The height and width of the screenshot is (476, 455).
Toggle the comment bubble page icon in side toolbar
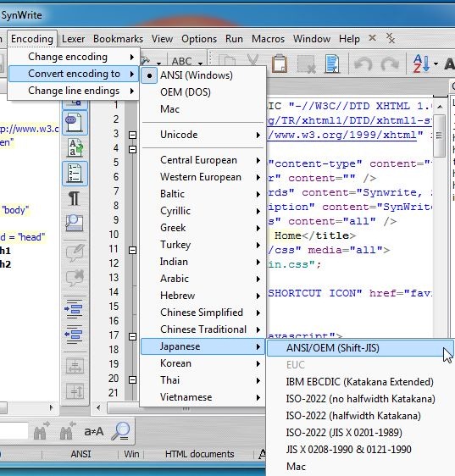pyautogui.click(x=75, y=123)
